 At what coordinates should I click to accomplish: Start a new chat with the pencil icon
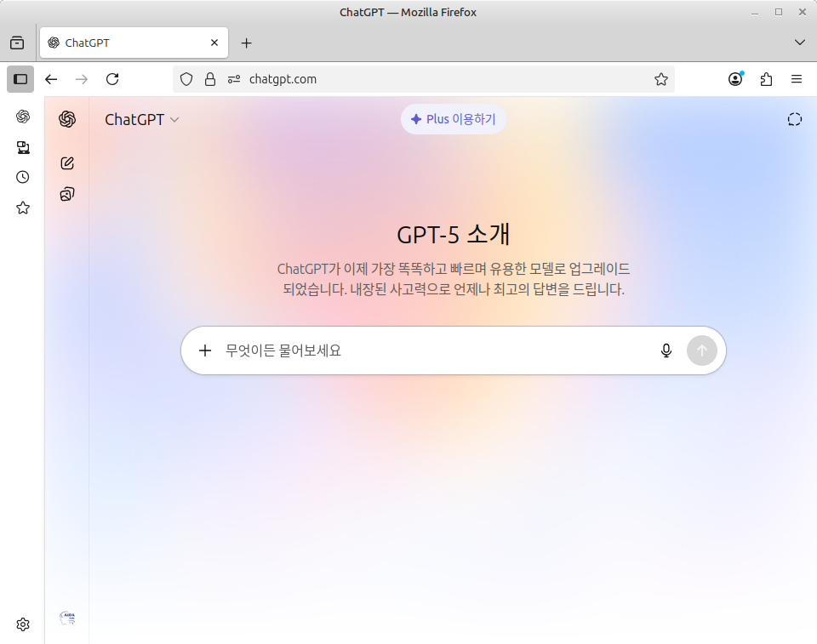pyautogui.click(x=67, y=163)
